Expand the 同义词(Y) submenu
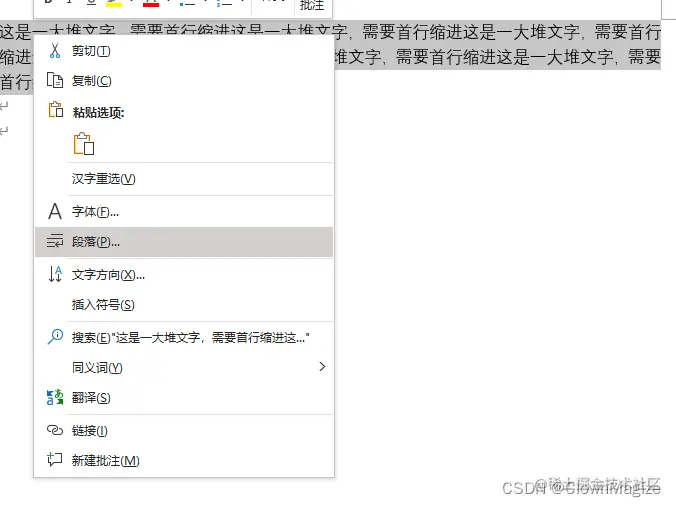The height and width of the screenshot is (507, 676). (x=184, y=367)
